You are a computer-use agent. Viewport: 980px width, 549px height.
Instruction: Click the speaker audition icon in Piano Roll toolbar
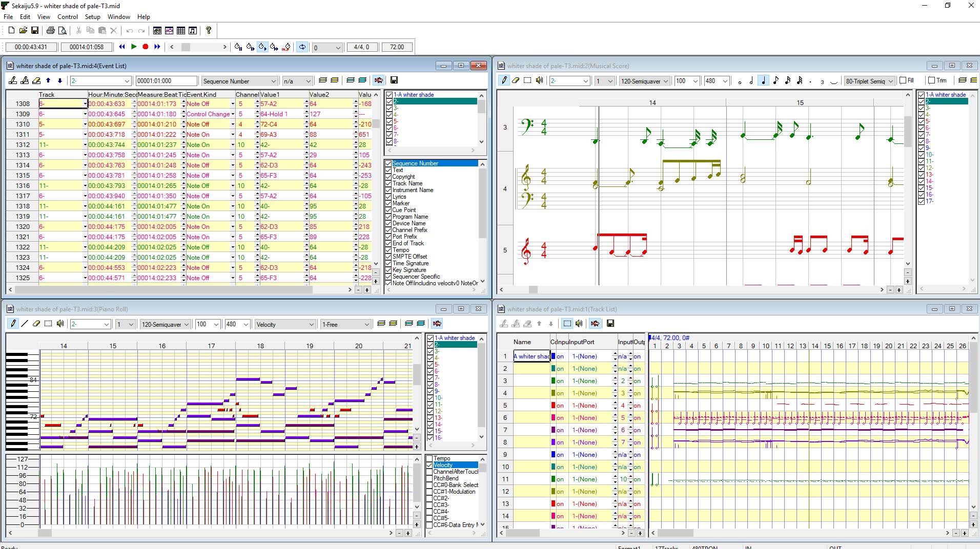(60, 324)
